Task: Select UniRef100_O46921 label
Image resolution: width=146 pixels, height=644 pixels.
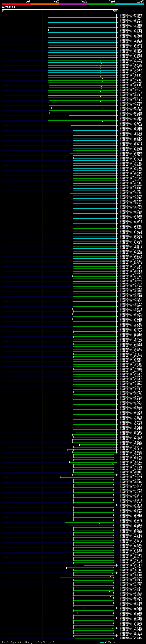Action: pos(131,492)
